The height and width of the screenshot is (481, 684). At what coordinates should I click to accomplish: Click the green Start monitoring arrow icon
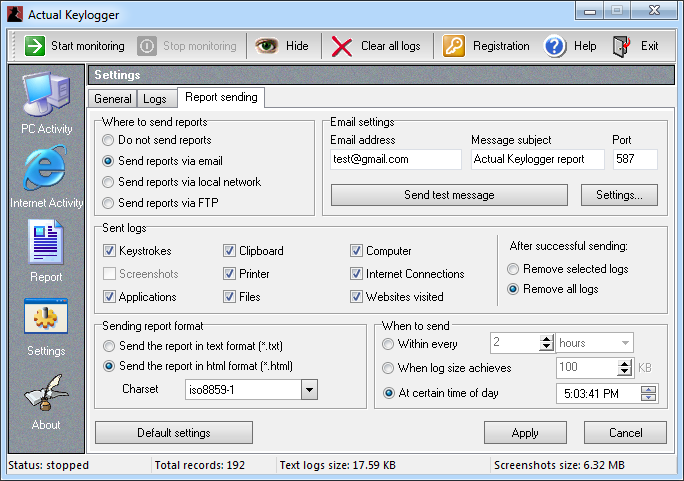[34, 46]
